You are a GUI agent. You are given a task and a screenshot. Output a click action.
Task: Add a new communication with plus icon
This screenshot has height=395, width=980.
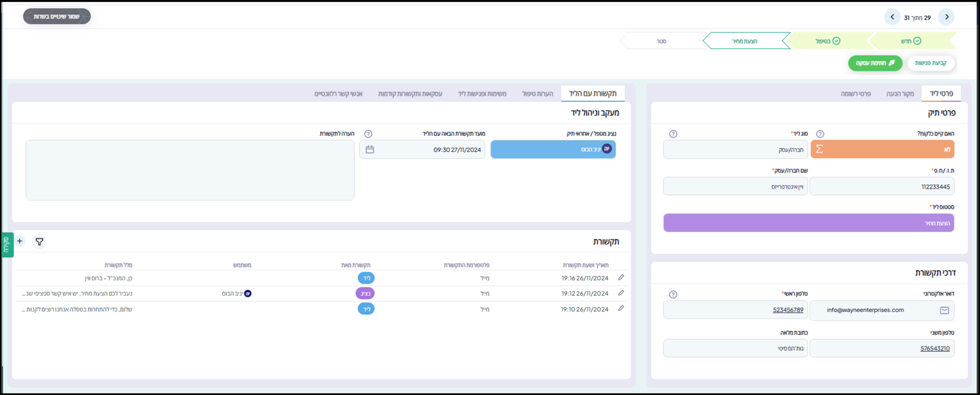click(x=20, y=241)
